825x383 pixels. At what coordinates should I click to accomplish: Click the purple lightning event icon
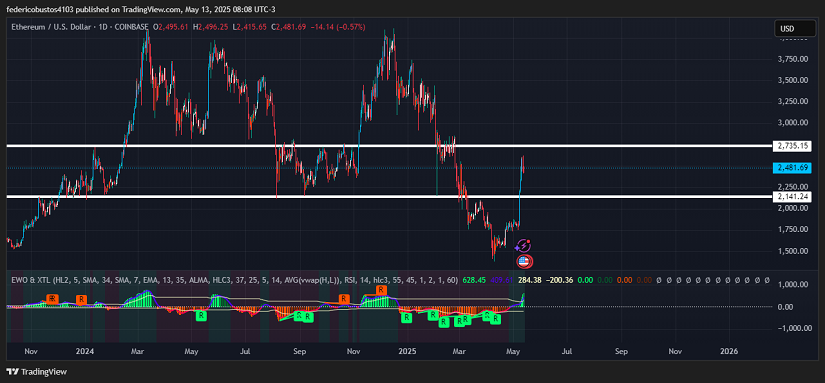pos(523,245)
